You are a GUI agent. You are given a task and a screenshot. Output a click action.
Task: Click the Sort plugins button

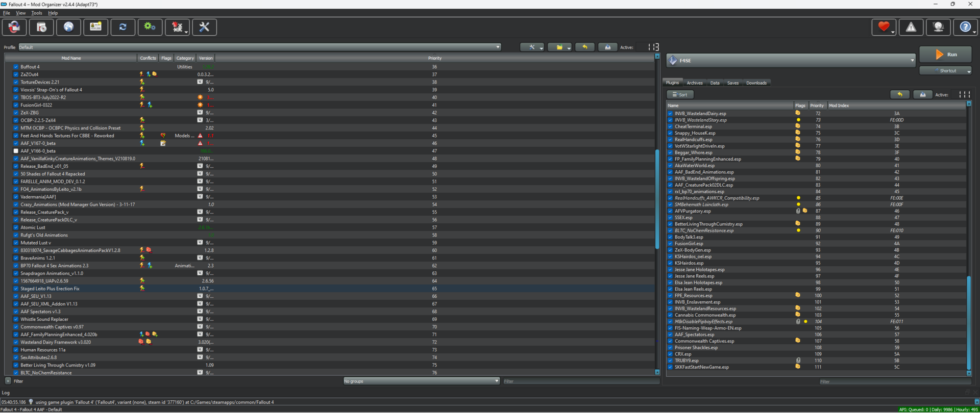click(680, 94)
